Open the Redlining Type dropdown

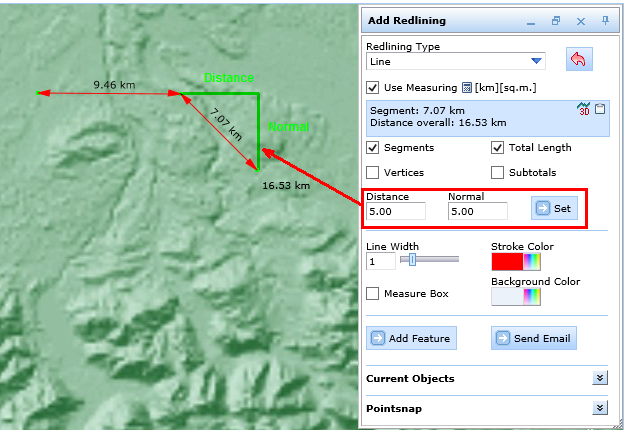pyautogui.click(x=536, y=61)
